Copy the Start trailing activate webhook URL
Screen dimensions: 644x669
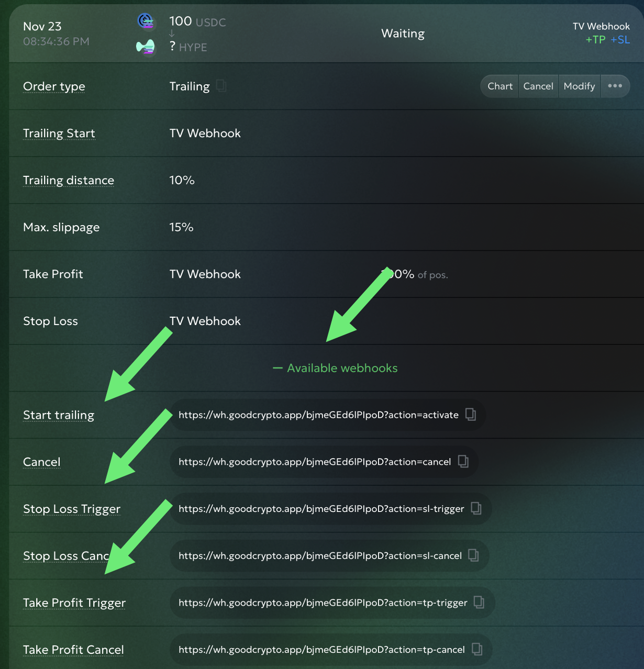[471, 415]
